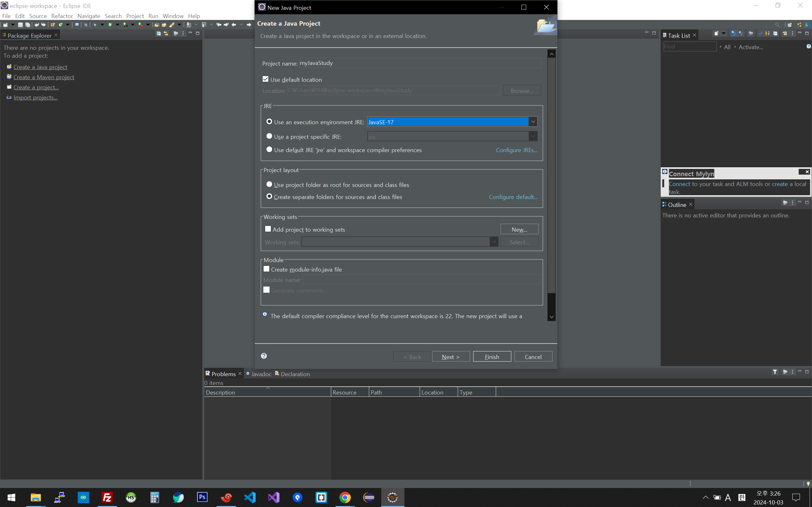Click the toolbar search magnifier icon
This screenshot has height=507, width=812.
click(777, 24)
